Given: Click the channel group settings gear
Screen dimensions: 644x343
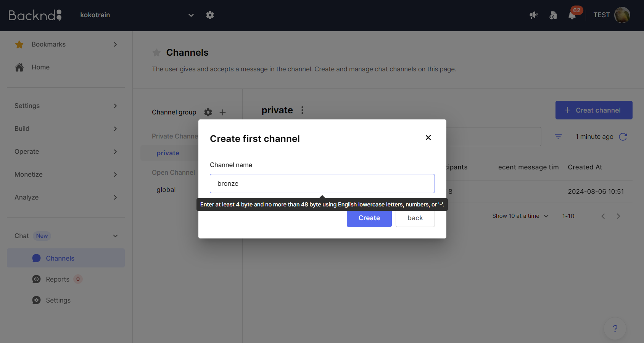Looking at the screenshot, I should pos(208,112).
